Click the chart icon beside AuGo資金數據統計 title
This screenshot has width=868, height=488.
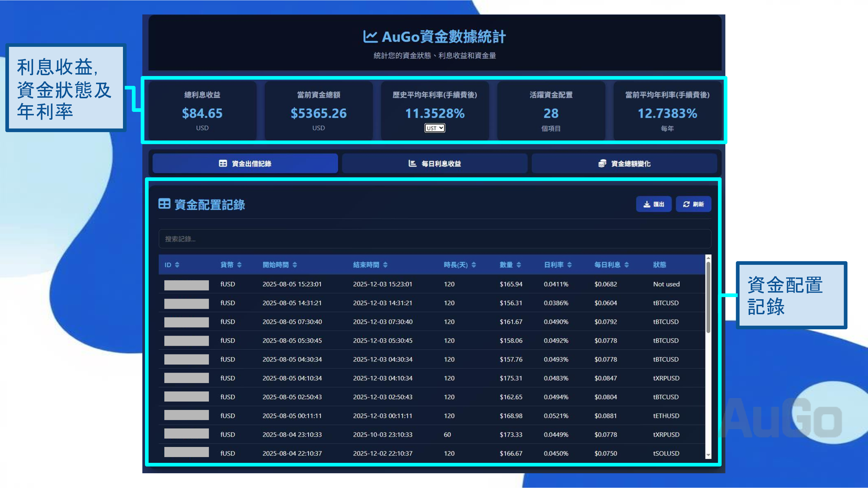tap(370, 37)
